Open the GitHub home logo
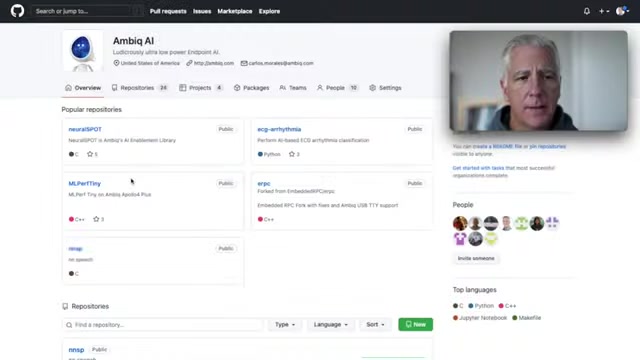 click(x=17, y=11)
